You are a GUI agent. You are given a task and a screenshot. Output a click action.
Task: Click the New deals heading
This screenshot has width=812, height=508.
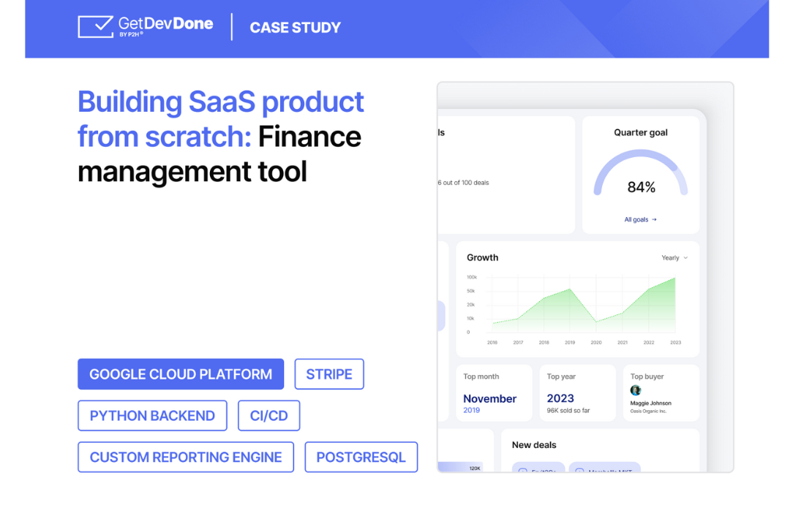(x=534, y=445)
